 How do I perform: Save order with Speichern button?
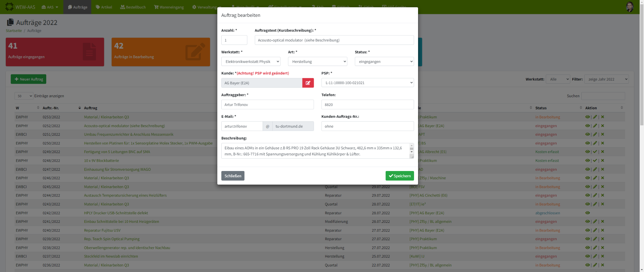coord(400,176)
